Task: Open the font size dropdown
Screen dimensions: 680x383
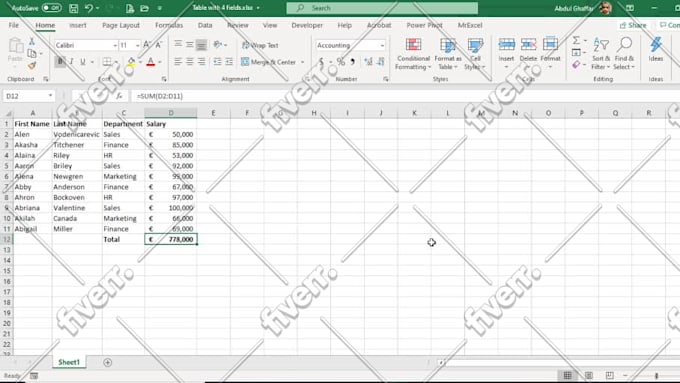Action: click(x=137, y=45)
